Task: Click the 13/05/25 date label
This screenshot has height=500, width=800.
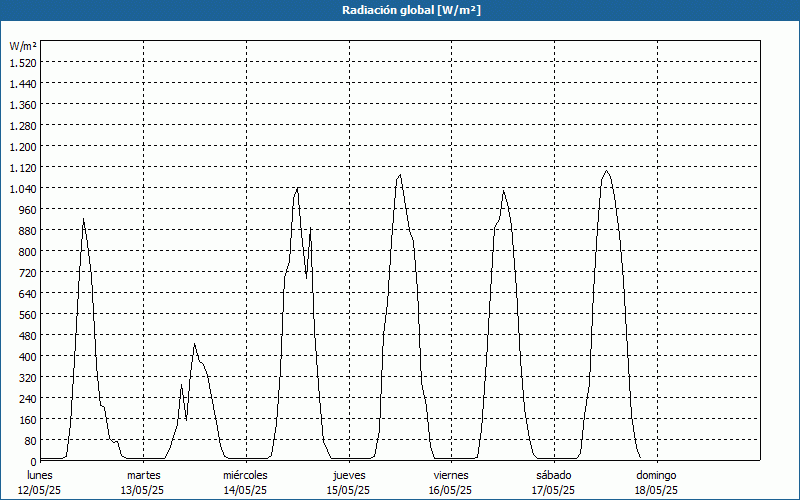Action: point(142,491)
